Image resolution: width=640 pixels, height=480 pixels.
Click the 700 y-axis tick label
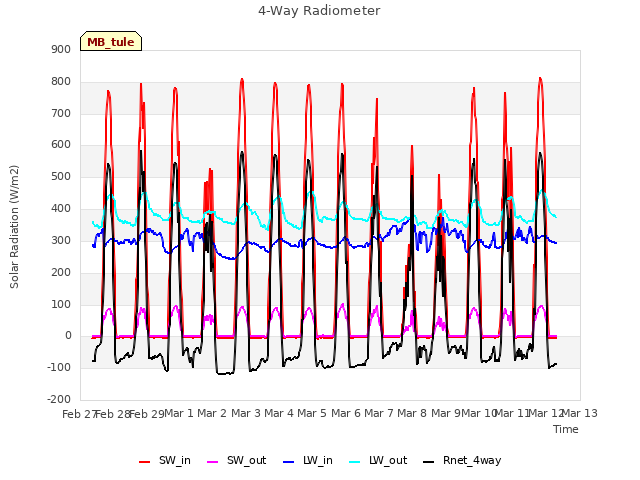61,113
